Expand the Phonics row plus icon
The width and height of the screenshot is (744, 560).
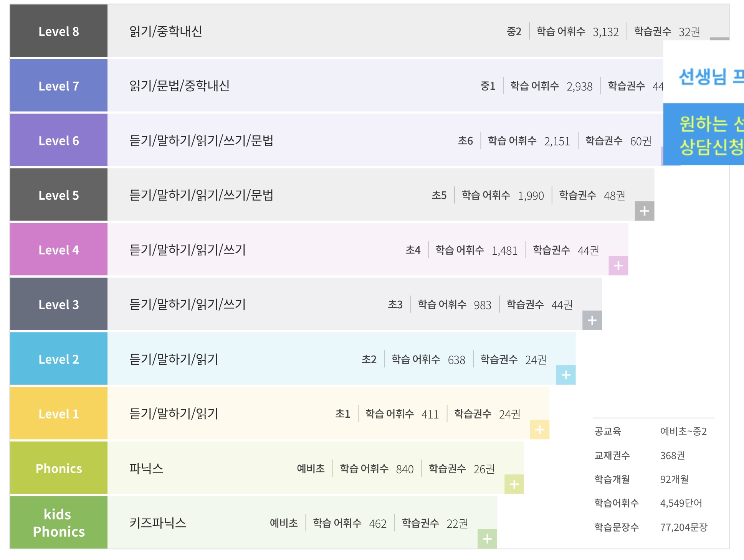click(514, 484)
